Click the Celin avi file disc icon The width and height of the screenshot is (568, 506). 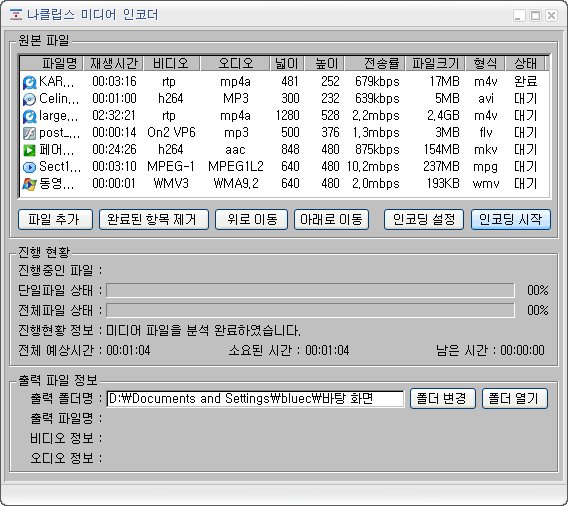[x=29, y=99]
